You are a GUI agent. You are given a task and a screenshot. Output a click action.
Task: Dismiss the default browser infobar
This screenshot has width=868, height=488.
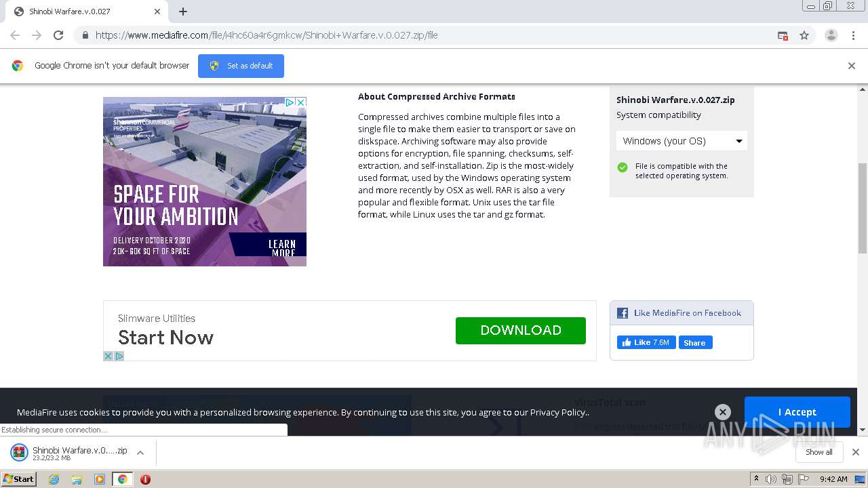coord(852,66)
